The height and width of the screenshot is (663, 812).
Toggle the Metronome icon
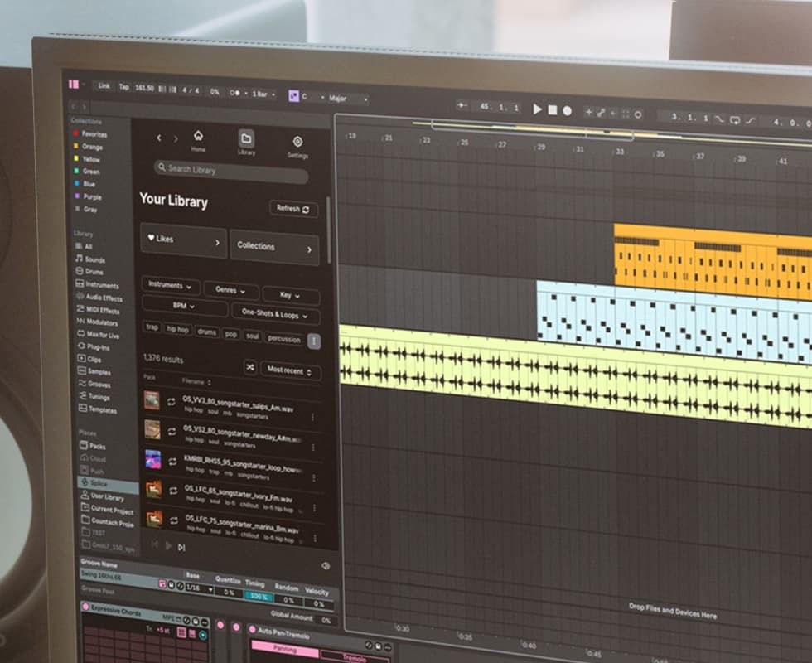click(x=234, y=93)
